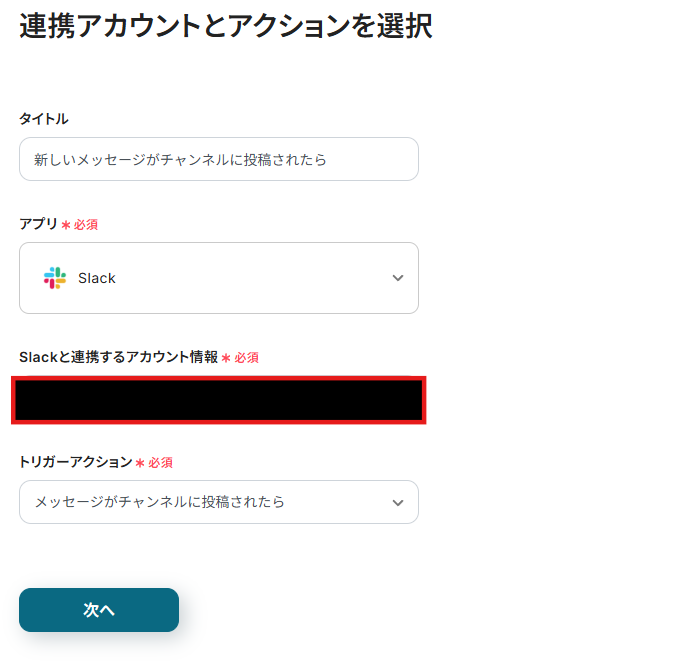
Task: Expand the アプリ dropdown chevron arrow
Action: (398, 278)
